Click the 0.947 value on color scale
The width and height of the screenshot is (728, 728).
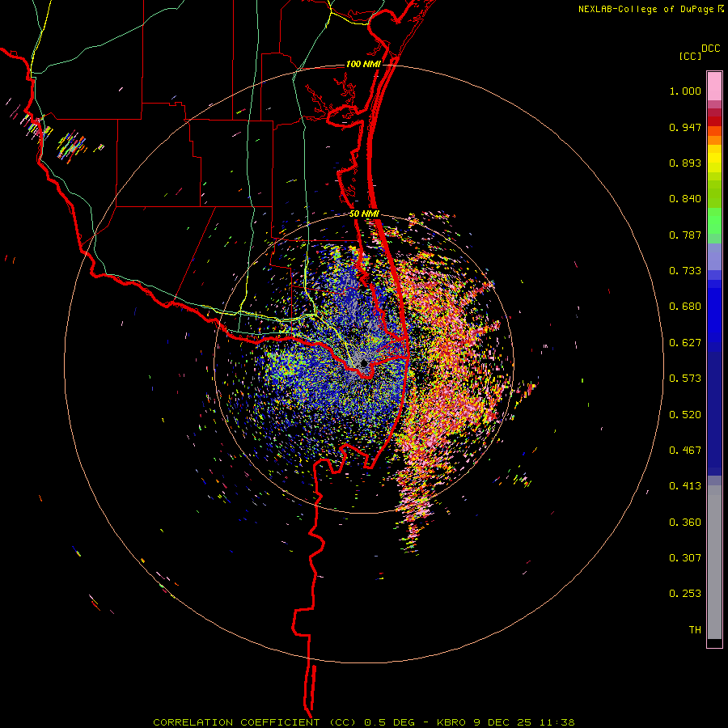685,127
